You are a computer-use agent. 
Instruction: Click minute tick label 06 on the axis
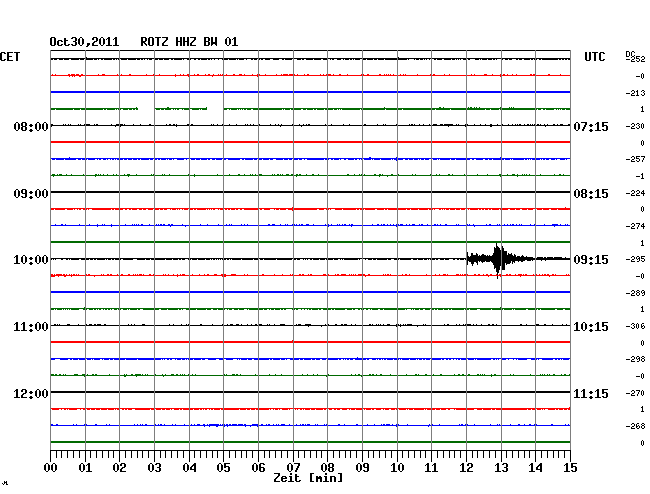[258, 467]
